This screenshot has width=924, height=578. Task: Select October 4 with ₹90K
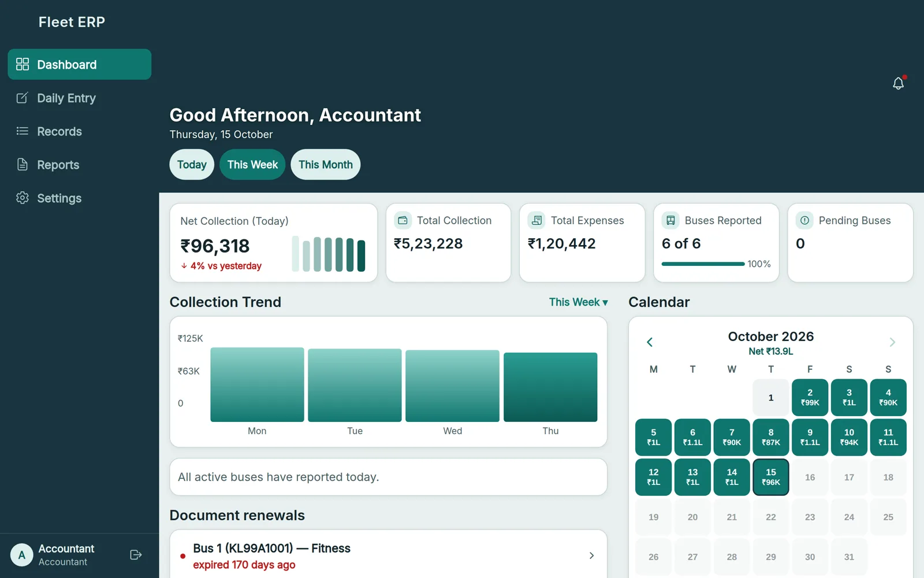(888, 398)
